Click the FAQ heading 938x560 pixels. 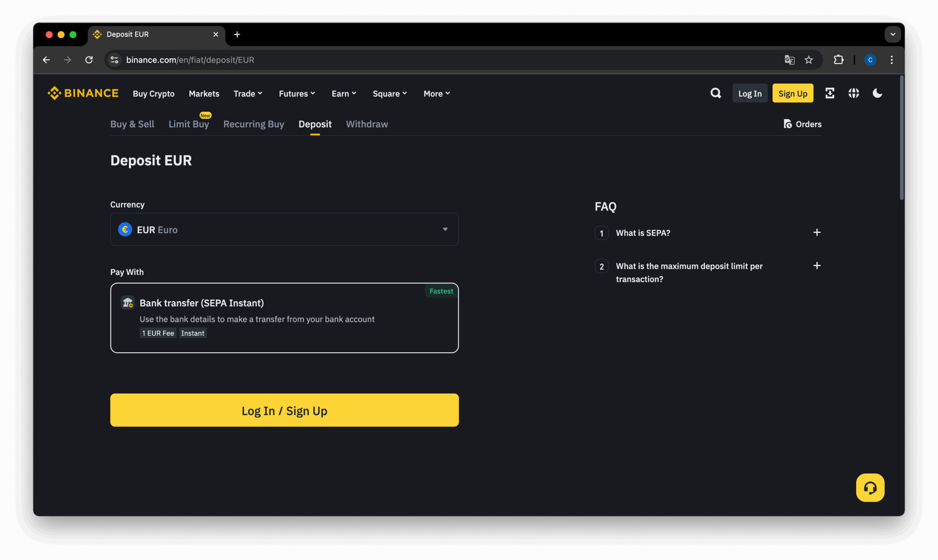(x=605, y=207)
